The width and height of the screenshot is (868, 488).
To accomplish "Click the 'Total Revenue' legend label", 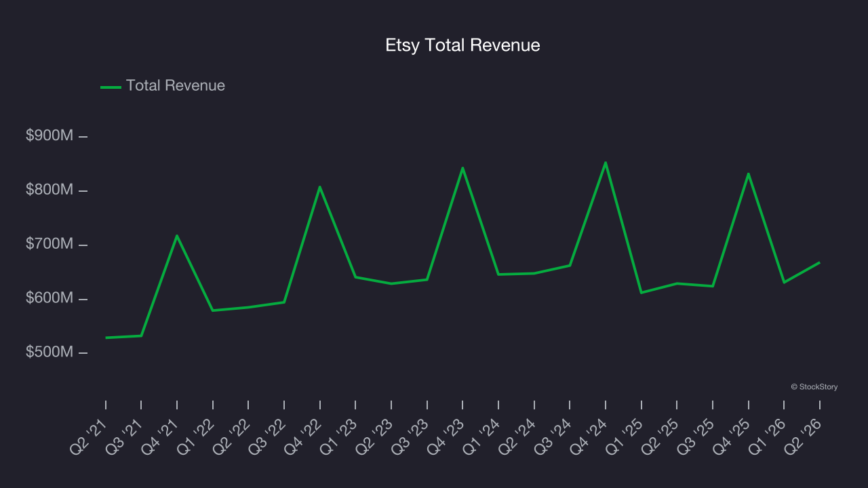I will pos(176,85).
